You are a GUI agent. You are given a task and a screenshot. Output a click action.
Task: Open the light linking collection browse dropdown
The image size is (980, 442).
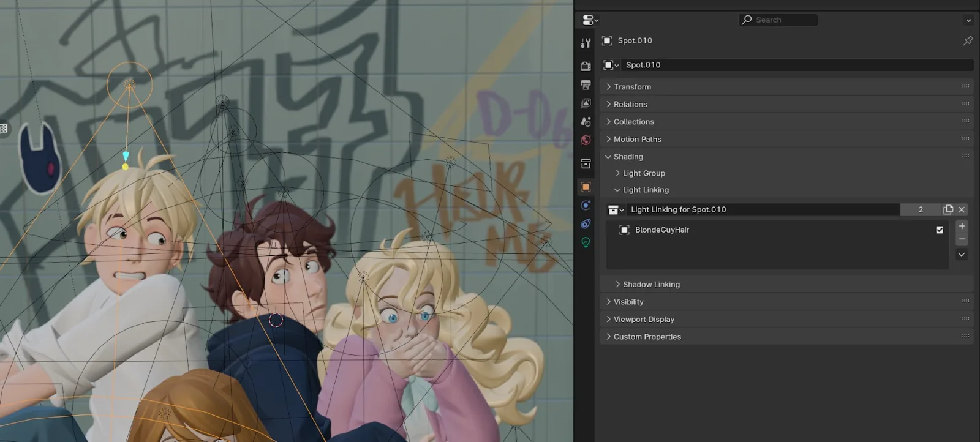pyautogui.click(x=616, y=209)
